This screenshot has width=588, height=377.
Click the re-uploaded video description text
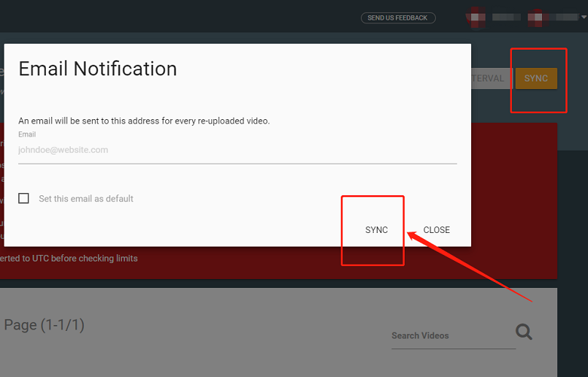coord(144,121)
